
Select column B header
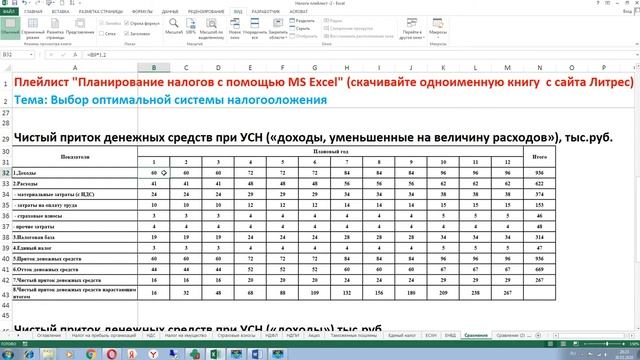pos(154,68)
